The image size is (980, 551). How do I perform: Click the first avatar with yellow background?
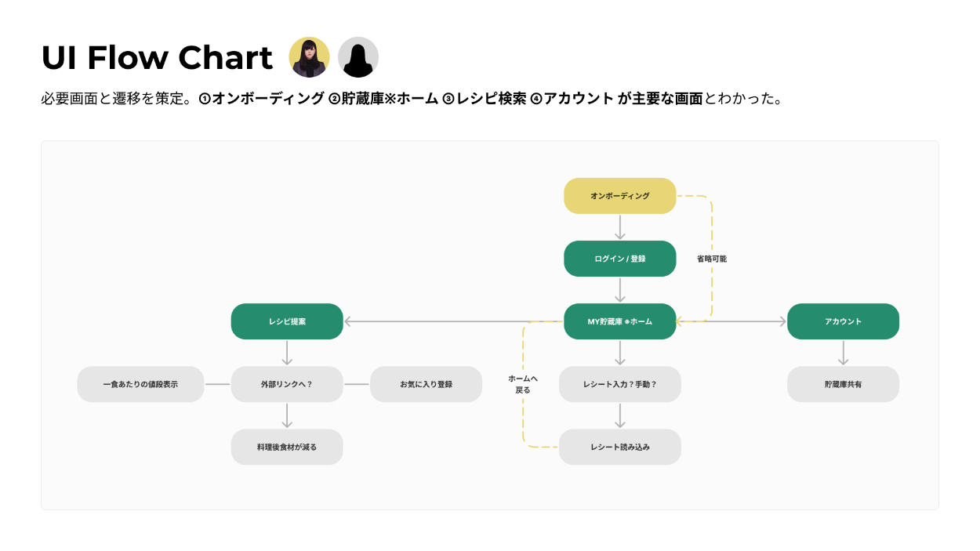(309, 57)
